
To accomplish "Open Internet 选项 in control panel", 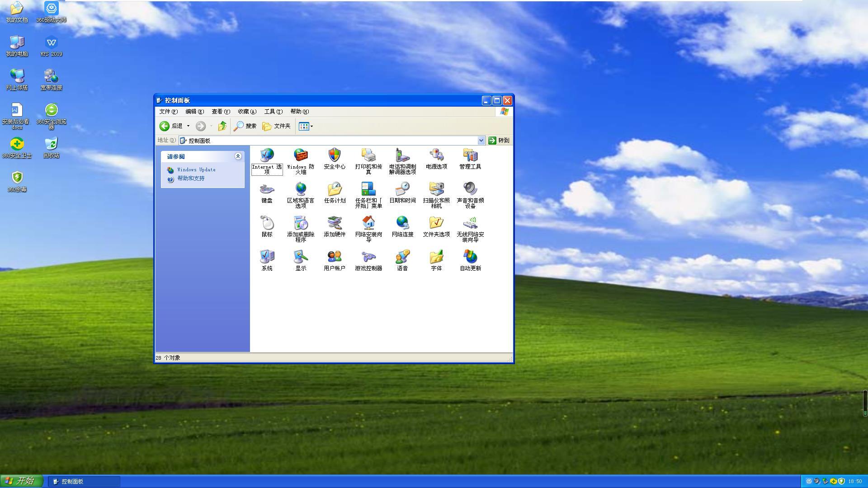I will [x=267, y=161].
